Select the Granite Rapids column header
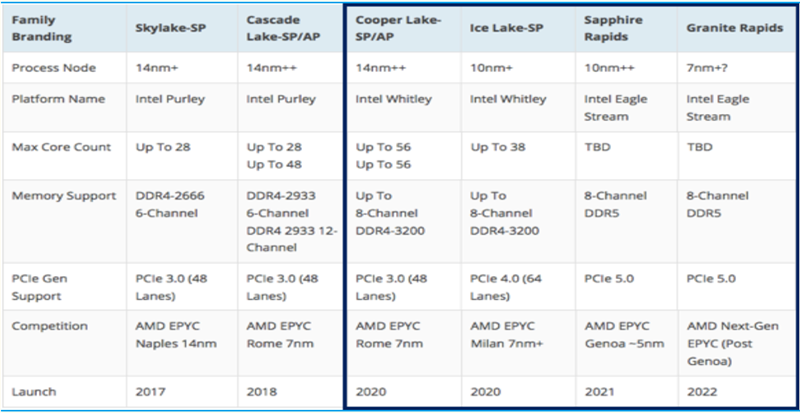The width and height of the screenshot is (800, 413). tap(734, 30)
